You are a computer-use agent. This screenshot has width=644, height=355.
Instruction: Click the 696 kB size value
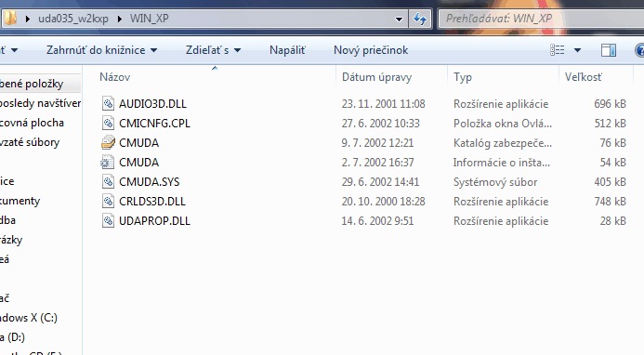tap(610, 103)
